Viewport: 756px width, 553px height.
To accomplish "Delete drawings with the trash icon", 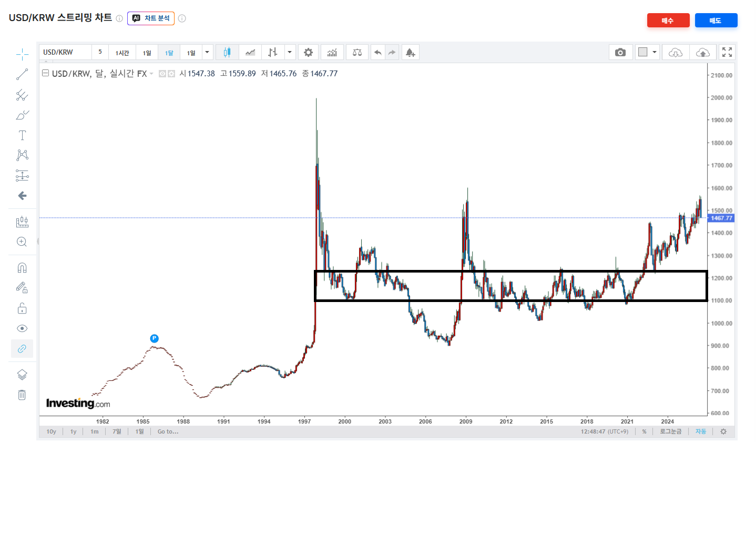I will pos(22,395).
